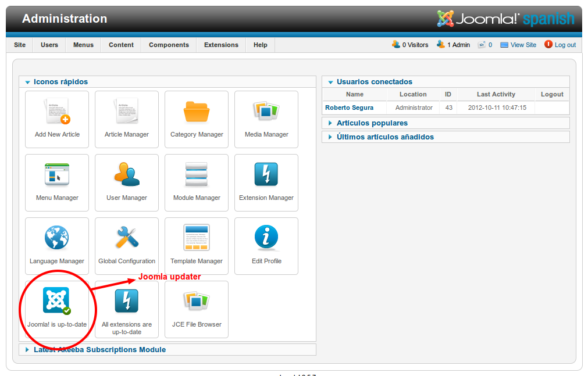
Task: Open the Module Manager icon
Action: click(196, 182)
